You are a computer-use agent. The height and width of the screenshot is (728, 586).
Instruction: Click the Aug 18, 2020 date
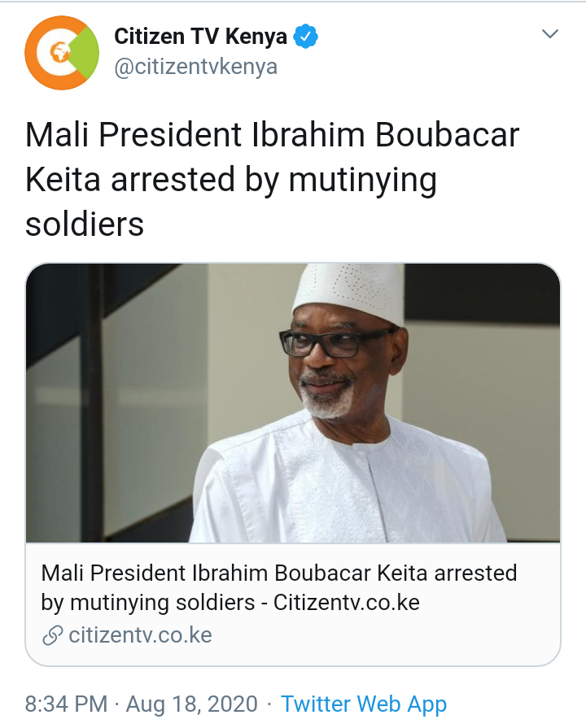[194, 704]
